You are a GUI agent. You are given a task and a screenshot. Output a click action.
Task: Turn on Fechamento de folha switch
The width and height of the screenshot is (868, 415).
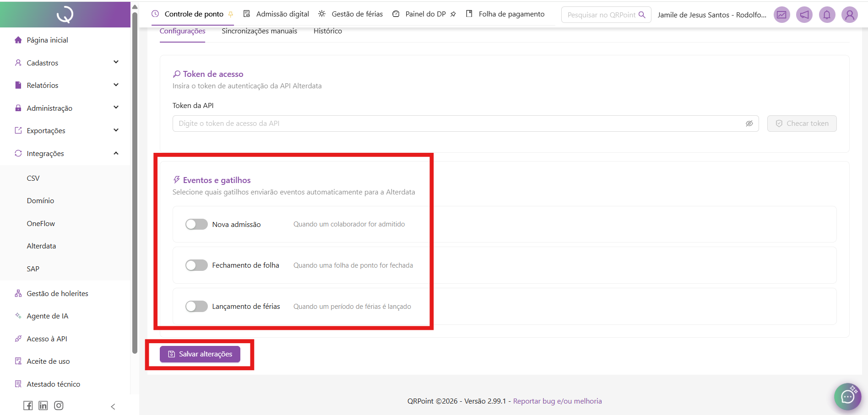point(196,265)
